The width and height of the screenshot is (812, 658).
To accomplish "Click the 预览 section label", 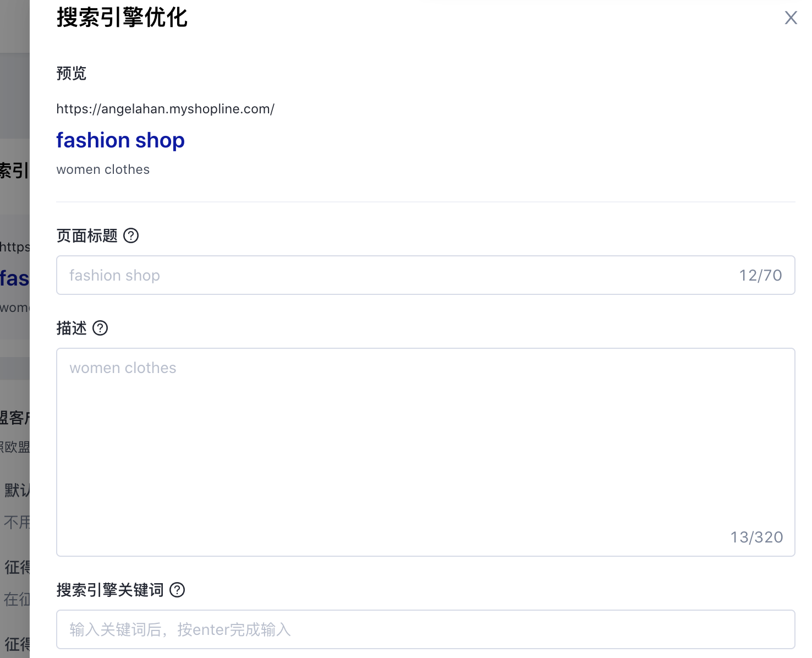I will coord(72,73).
